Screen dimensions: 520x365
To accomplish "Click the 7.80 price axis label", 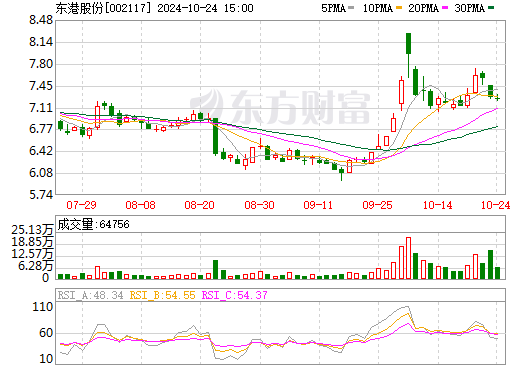I will click(x=41, y=64).
